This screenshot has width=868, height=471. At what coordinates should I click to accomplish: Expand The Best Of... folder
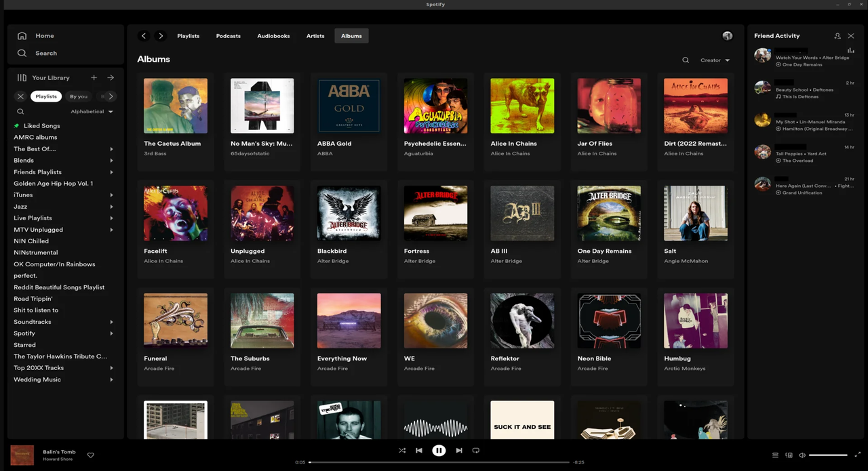point(111,149)
